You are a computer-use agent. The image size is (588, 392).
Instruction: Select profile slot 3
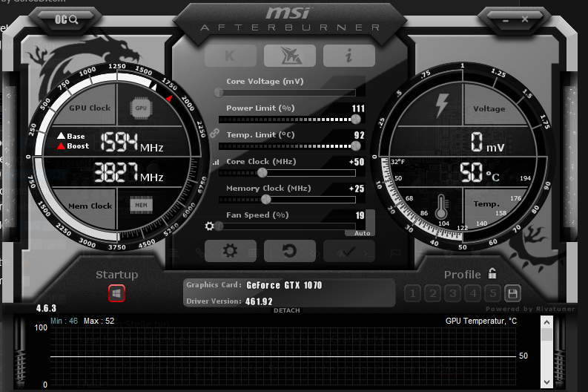point(453,293)
